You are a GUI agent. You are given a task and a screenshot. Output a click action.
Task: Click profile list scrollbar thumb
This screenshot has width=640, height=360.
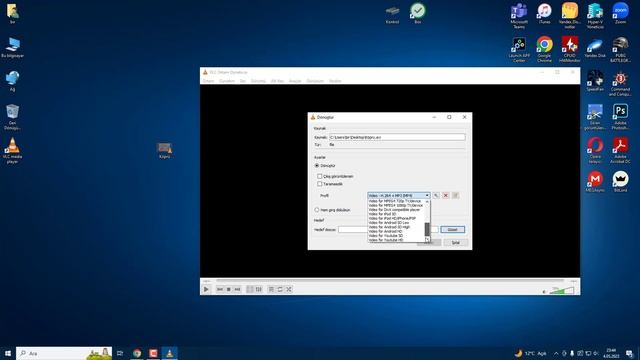[427, 229]
